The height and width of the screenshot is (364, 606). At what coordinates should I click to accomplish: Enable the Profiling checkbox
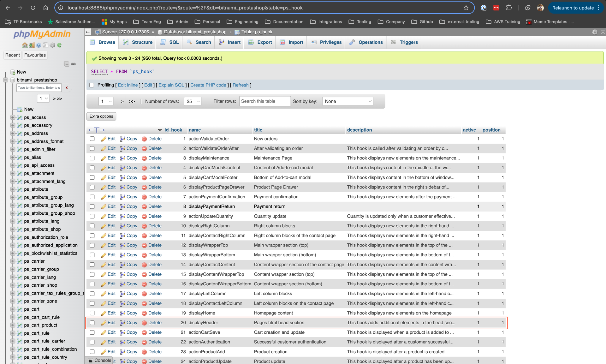coord(92,85)
